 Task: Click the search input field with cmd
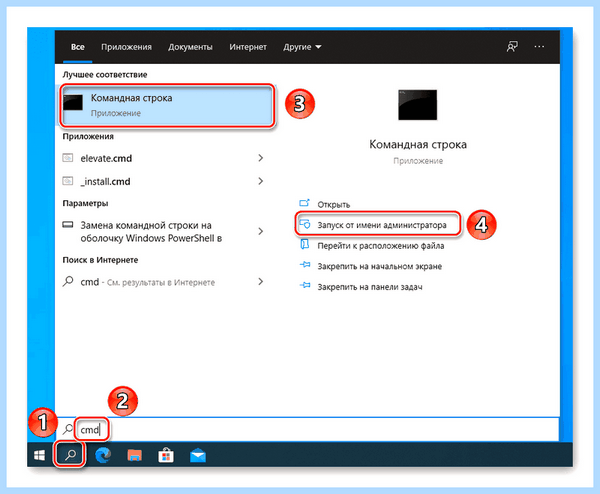pyautogui.click(x=307, y=429)
